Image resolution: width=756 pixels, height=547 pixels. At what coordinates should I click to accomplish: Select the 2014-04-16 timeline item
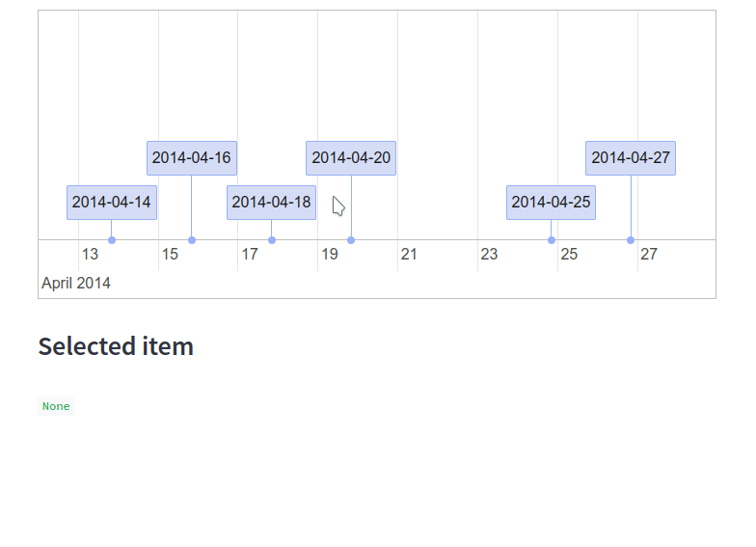tap(192, 158)
